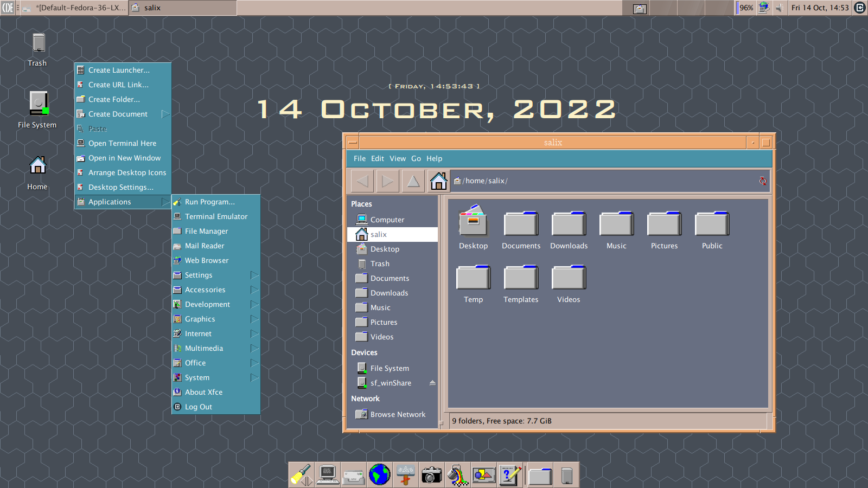
Task: Eject the sf_winShare device
Action: [432, 383]
